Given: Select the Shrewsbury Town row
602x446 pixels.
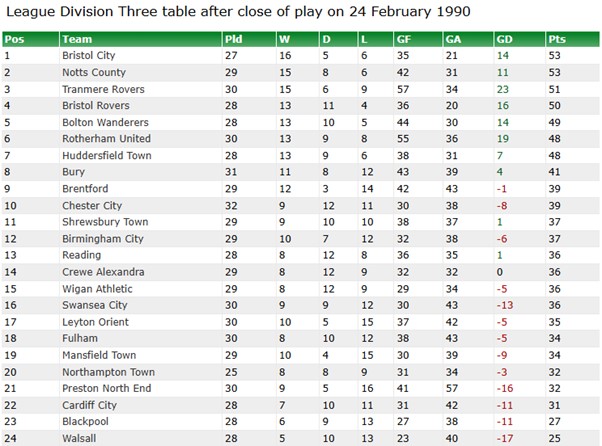Looking at the screenshot, I should coord(301,222).
